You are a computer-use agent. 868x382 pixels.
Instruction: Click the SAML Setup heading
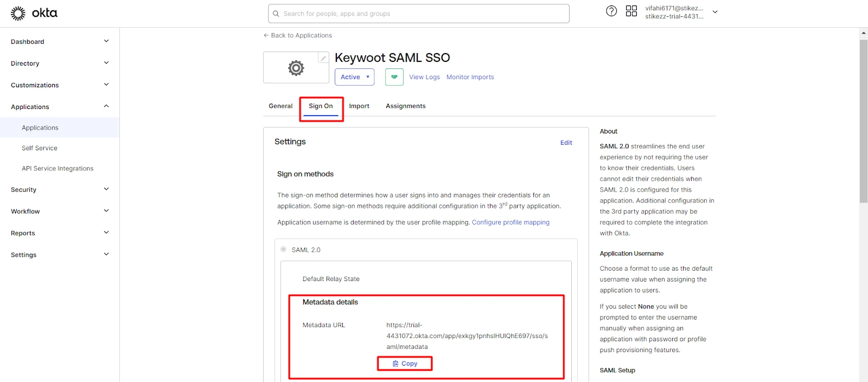point(617,370)
